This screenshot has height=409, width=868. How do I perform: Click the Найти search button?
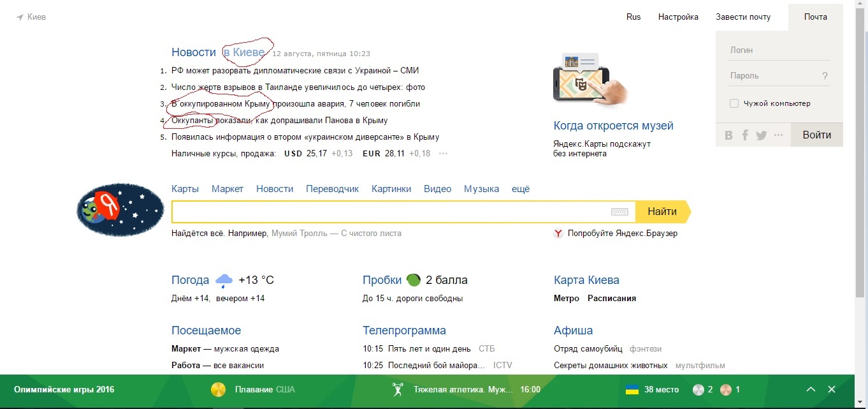663,212
